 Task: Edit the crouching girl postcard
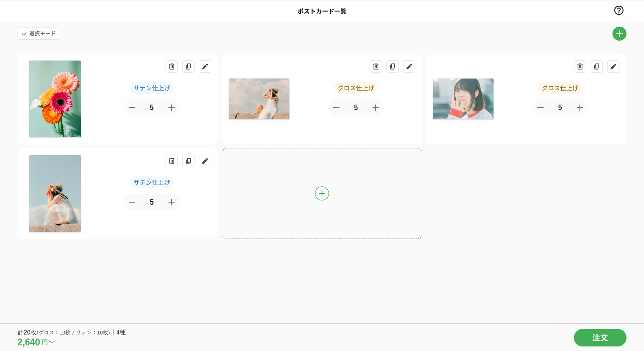tap(205, 161)
